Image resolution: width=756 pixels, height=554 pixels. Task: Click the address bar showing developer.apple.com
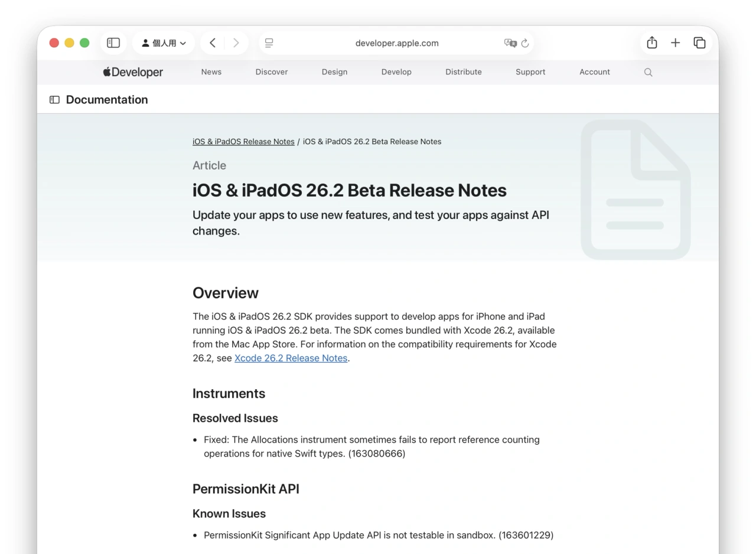(x=396, y=43)
